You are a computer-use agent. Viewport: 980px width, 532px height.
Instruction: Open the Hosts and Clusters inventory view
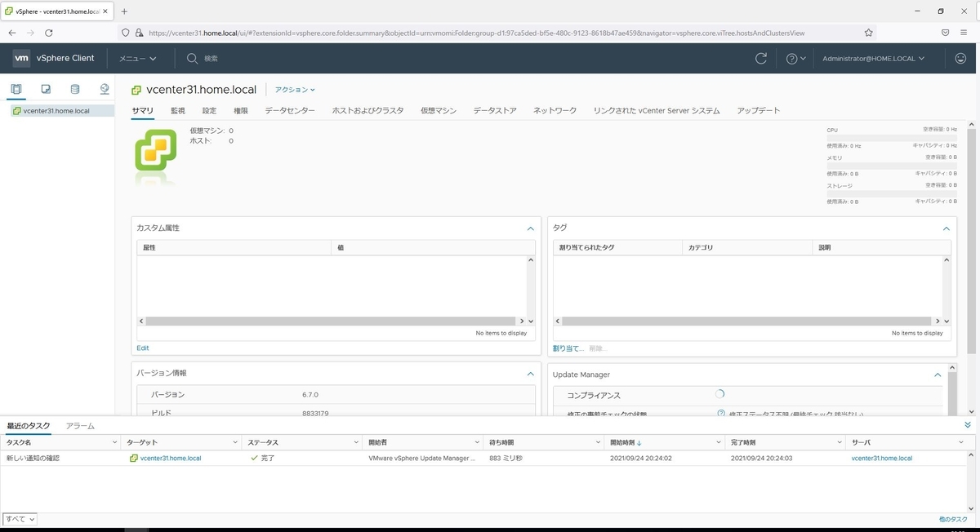[x=16, y=89]
